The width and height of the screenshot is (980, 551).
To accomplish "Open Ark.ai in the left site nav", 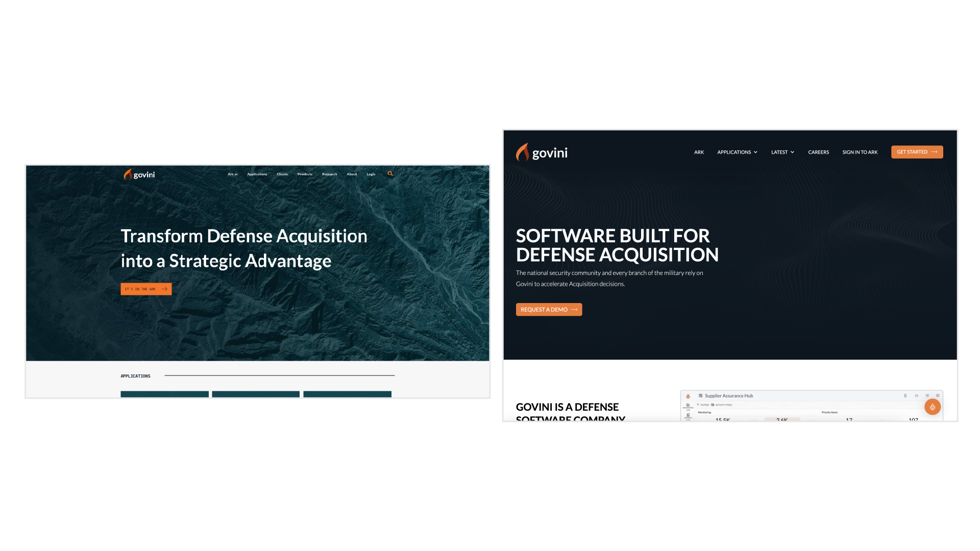I will pos(232,174).
